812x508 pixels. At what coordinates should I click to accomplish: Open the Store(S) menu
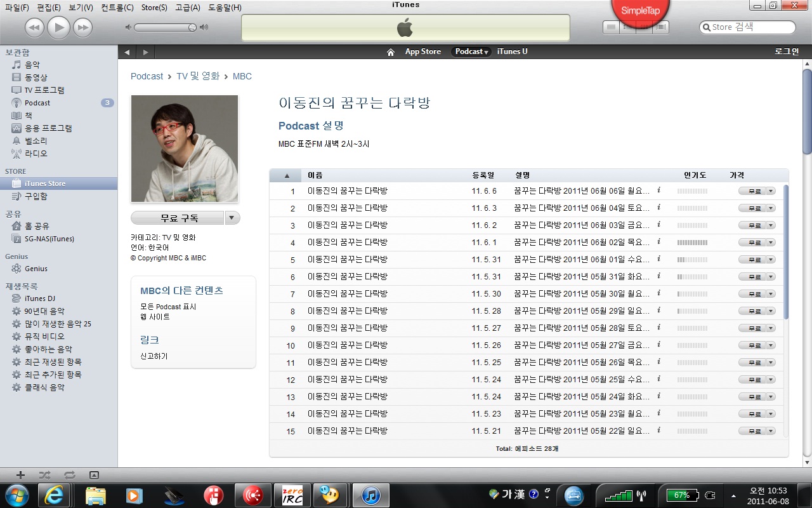point(154,8)
